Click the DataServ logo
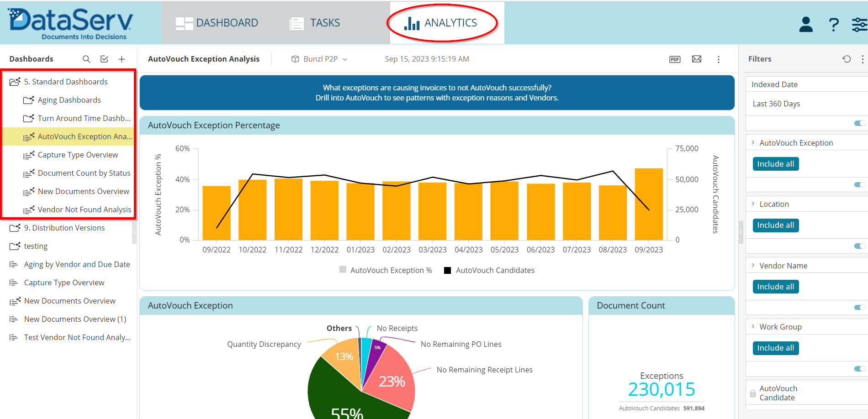868x419 pixels. click(x=71, y=23)
